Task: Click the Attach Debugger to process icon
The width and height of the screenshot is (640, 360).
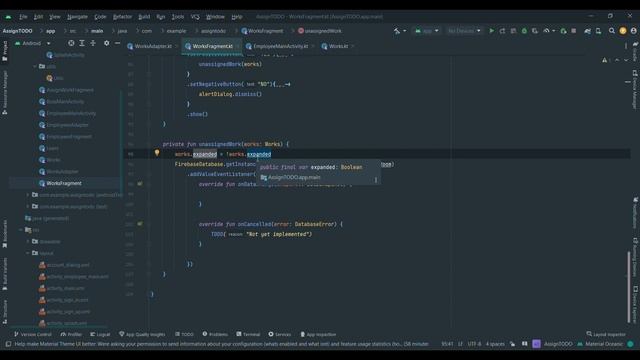Action: (563, 31)
